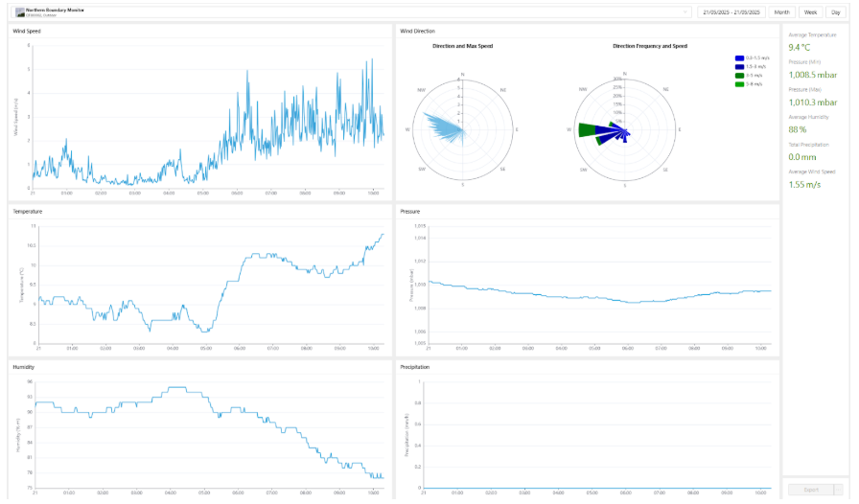The width and height of the screenshot is (859, 504).
Task: Select the Day view button
Action: point(835,12)
